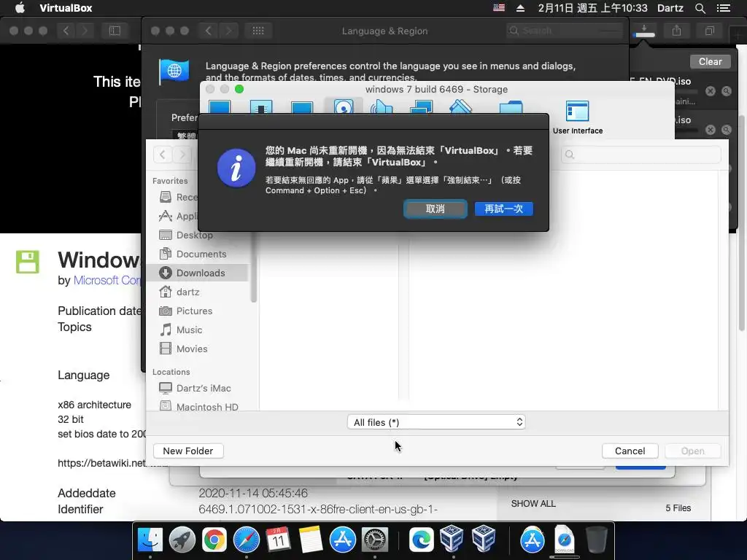The height and width of the screenshot is (560, 747).
Task: Go back in file chooser navigation
Action: coord(163,155)
